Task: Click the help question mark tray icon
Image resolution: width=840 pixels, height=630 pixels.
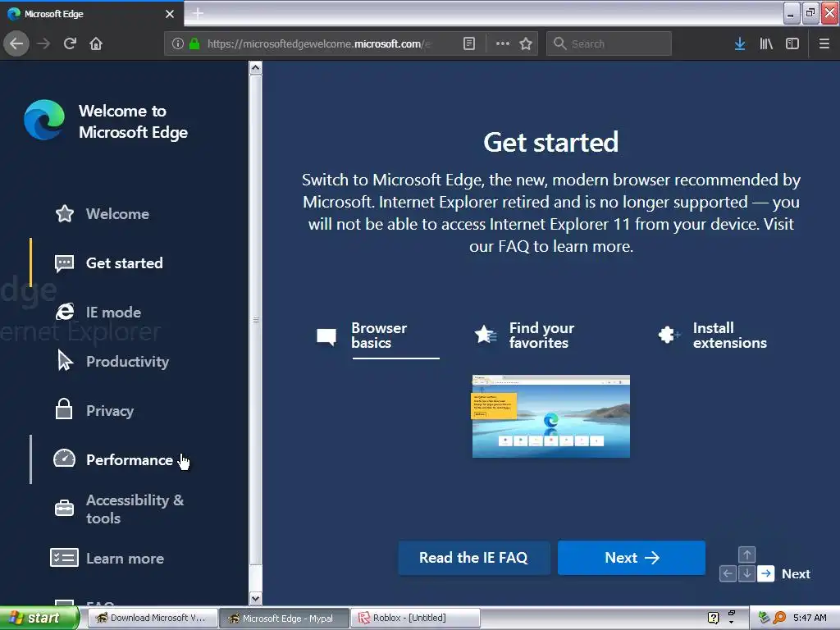Action: [713, 619]
